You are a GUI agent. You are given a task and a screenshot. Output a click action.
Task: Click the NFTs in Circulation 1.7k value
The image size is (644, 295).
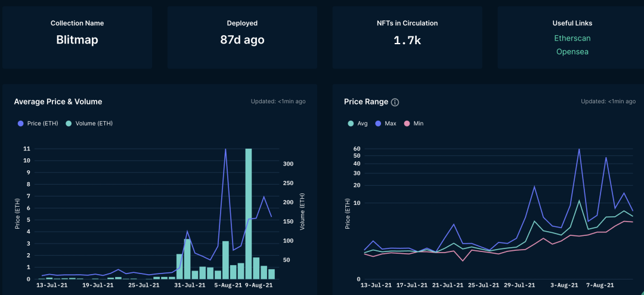coord(407,40)
